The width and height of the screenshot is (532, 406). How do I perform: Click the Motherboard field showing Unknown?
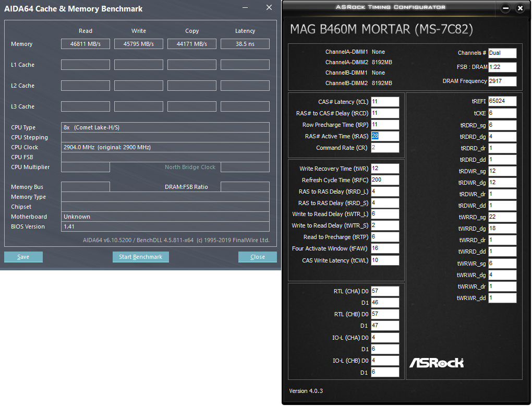pos(165,217)
